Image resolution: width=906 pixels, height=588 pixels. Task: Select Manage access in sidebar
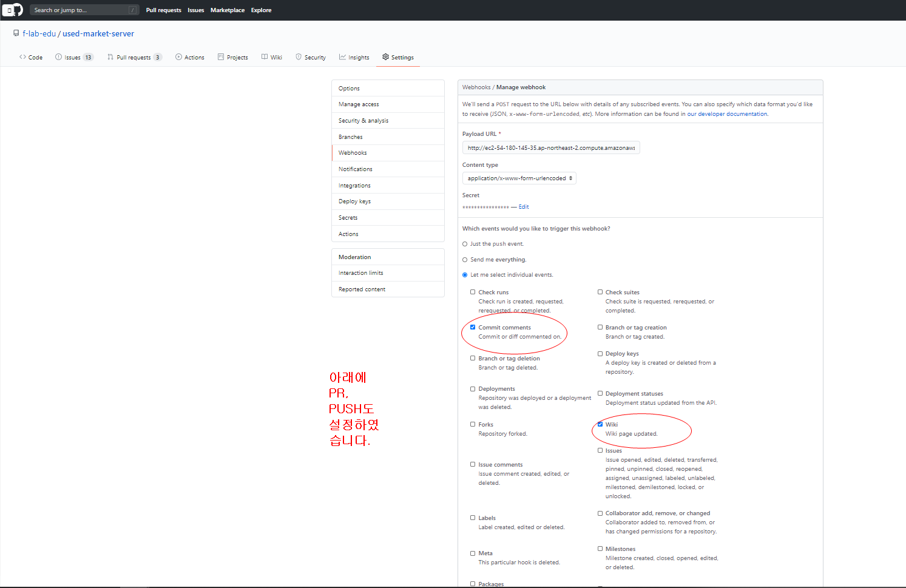tap(388, 104)
